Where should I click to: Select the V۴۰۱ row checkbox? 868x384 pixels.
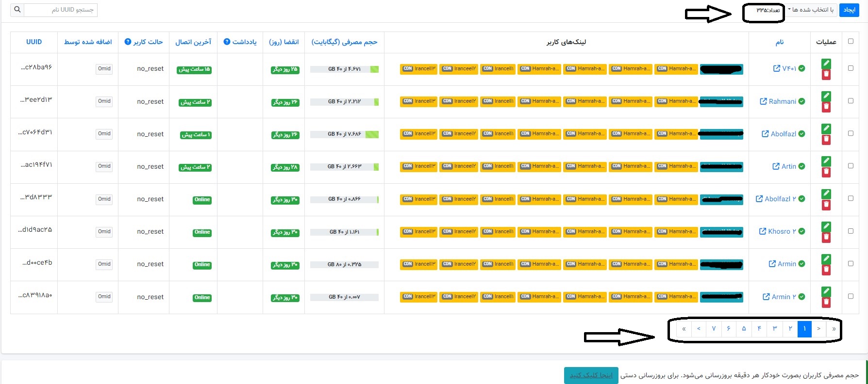pos(851,68)
